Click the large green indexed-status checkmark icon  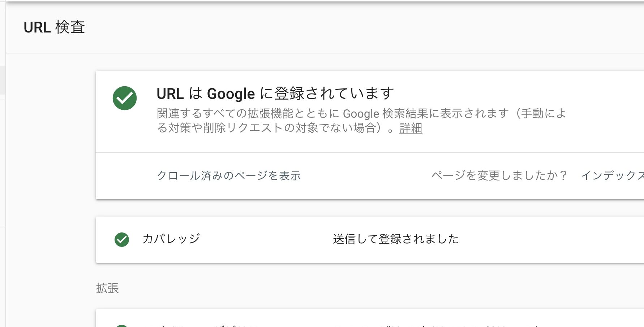point(125,98)
